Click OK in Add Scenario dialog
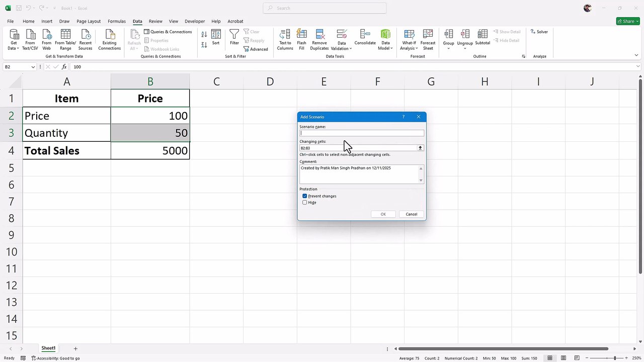 [x=383, y=214]
